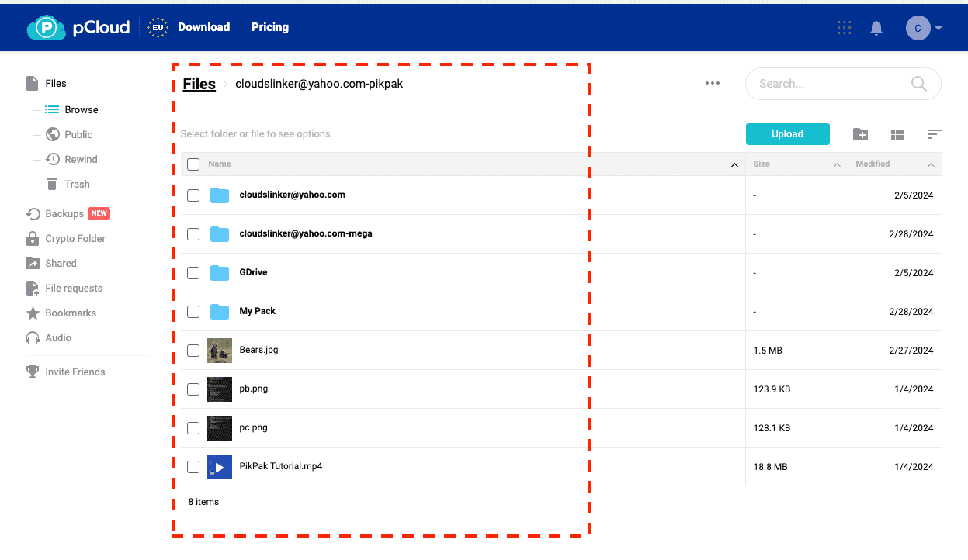The image size is (968, 560).
Task: Open Shared in the sidebar
Action: [50, 263]
